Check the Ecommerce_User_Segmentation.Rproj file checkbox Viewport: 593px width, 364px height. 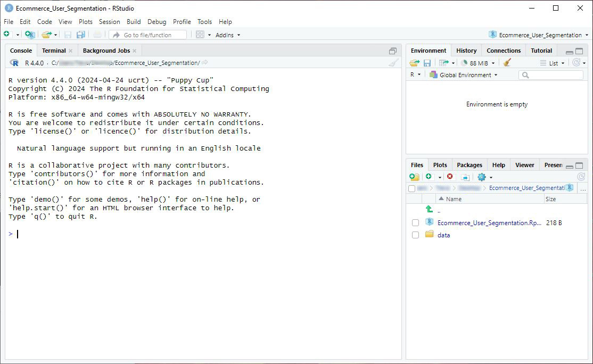coord(415,223)
